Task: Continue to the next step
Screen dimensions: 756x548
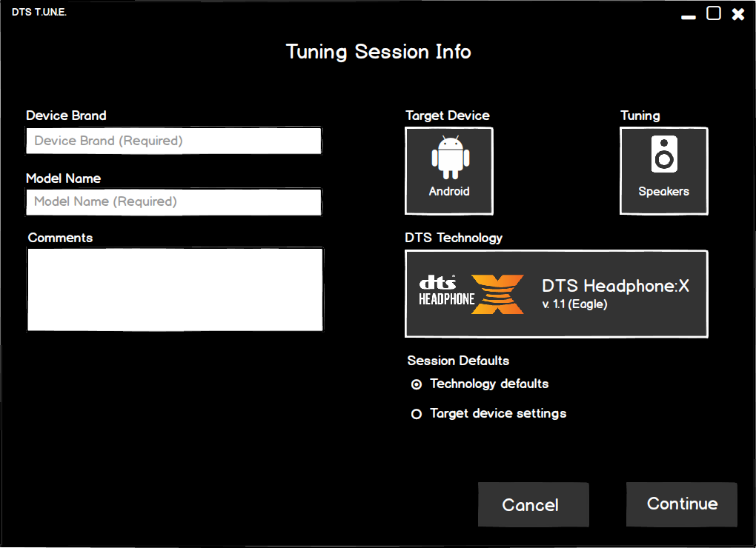Action: (682, 504)
